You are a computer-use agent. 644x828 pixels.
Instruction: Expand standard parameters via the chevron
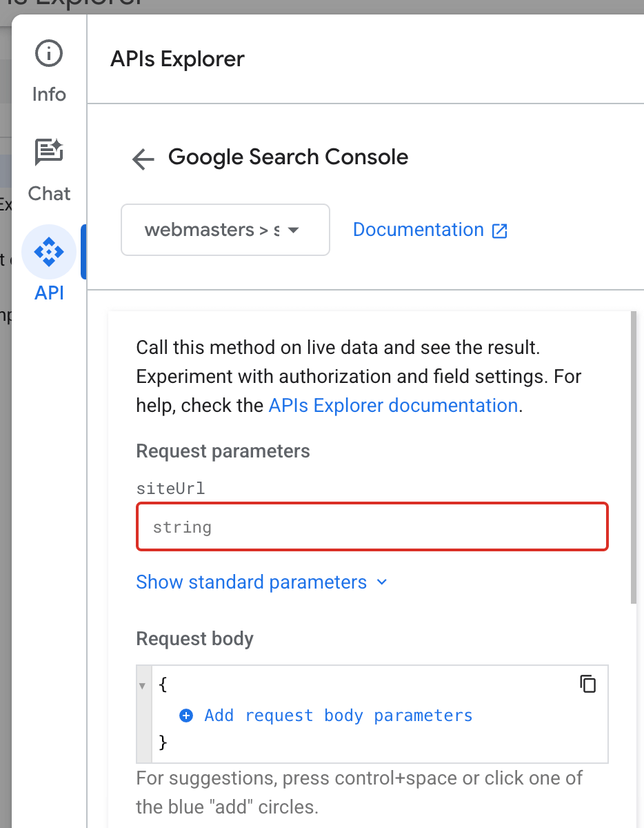pyautogui.click(x=382, y=582)
